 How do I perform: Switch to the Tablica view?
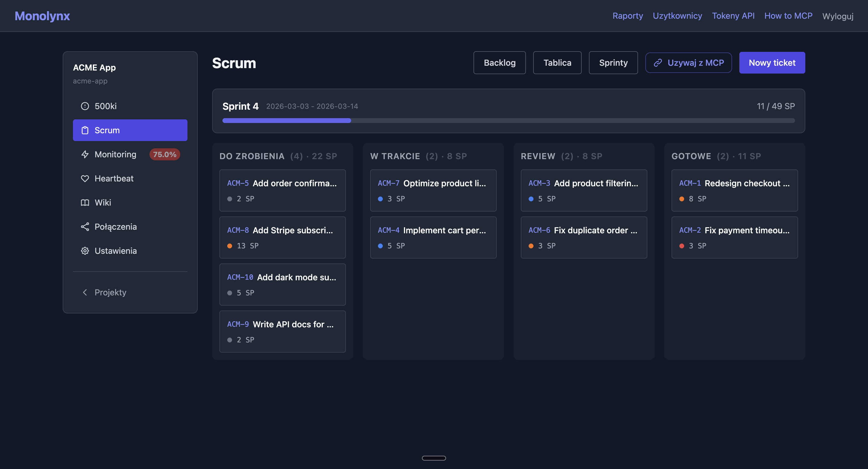557,63
